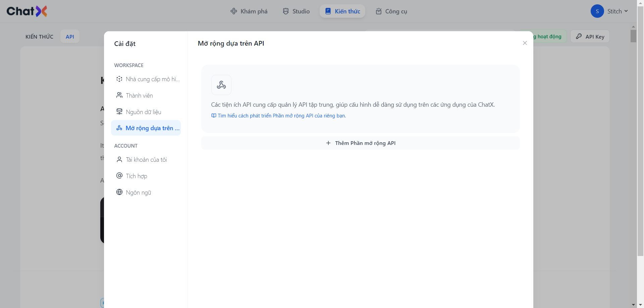644x308 pixels.
Task: Click the globe icon beside Ngôn ngữ
Action: [119, 192]
